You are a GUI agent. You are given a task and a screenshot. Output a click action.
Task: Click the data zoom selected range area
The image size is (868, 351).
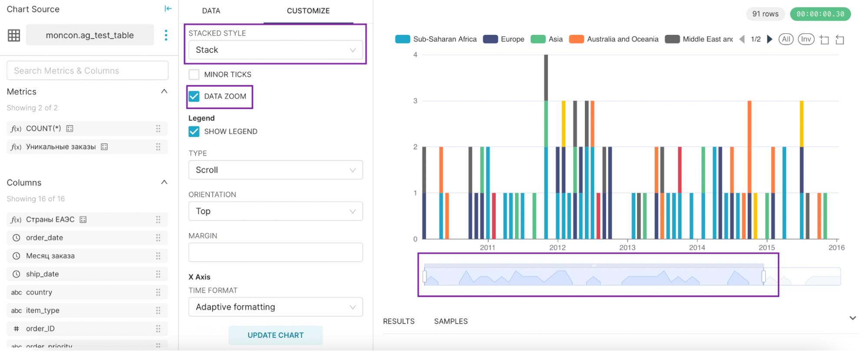tap(594, 277)
